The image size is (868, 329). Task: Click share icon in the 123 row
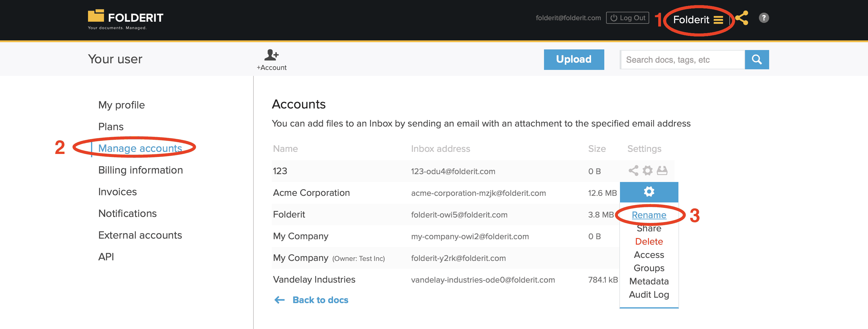coord(633,171)
